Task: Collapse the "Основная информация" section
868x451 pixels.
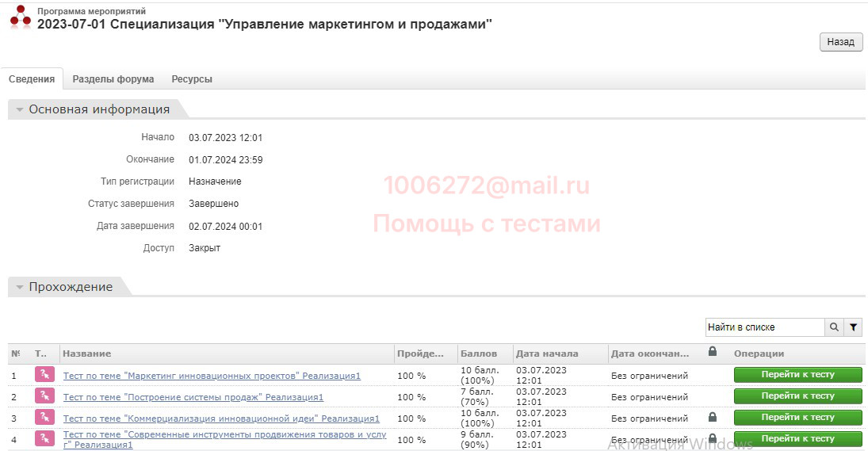Action: pos(20,110)
